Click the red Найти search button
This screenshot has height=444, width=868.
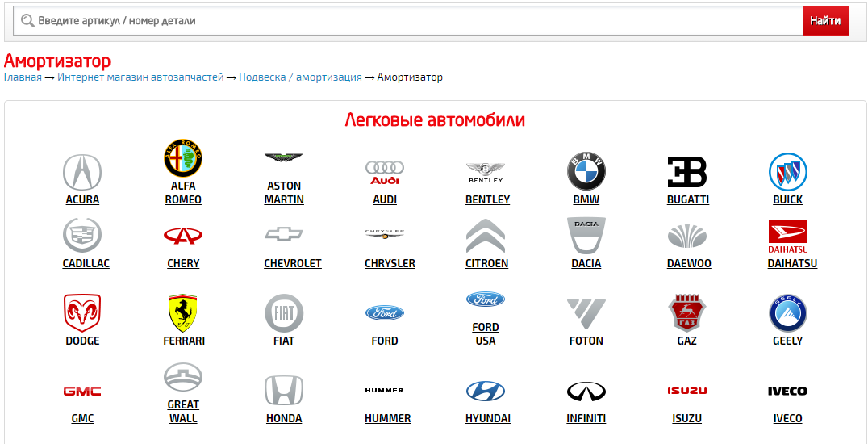(825, 20)
